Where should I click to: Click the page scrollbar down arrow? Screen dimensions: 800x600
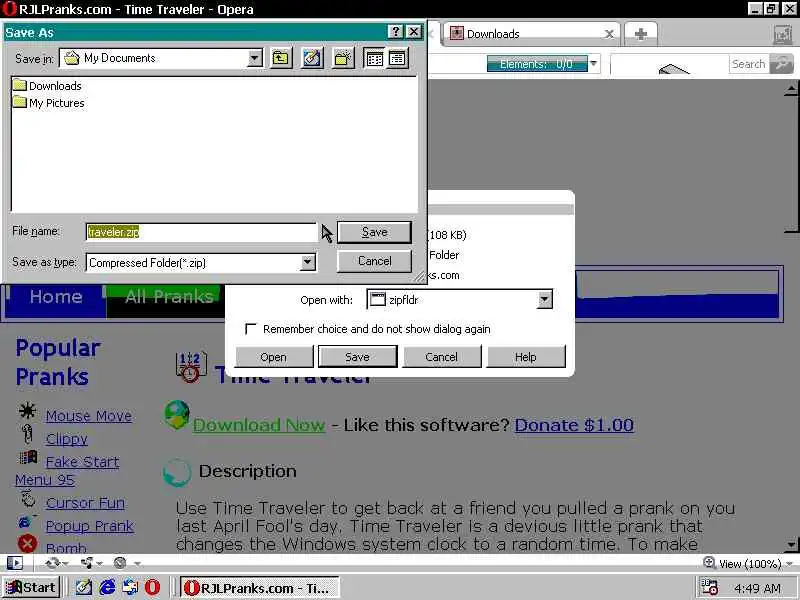(791, 544)
